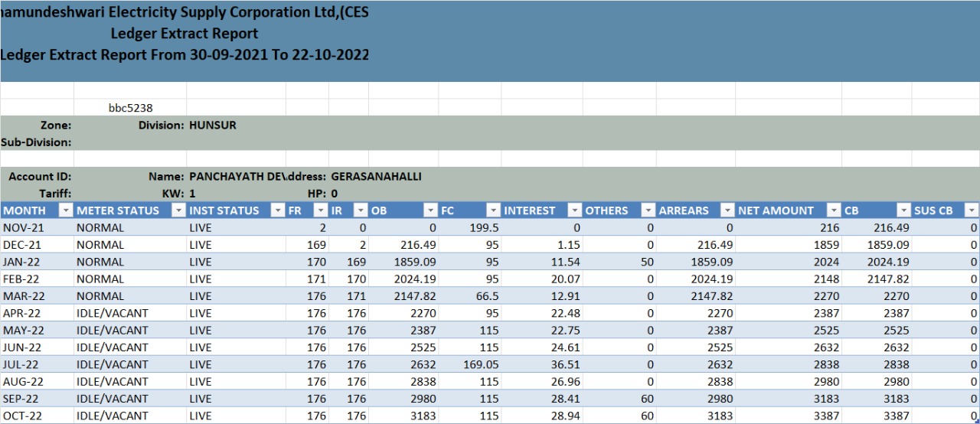This screenshot has width=980, height=424.
Task: Open the INTEREST column filter dropdown
Action: tap(575, 210)
